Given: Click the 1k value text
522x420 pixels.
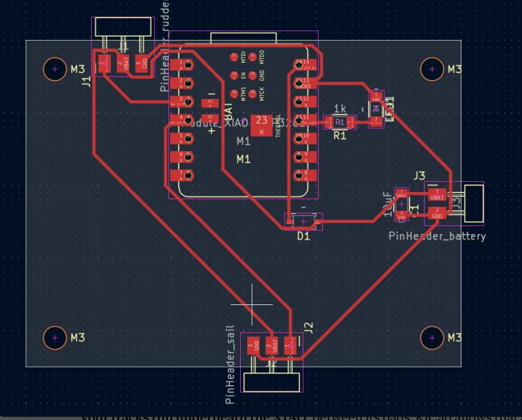Looking at the screenshot, I should pos(340,108).
